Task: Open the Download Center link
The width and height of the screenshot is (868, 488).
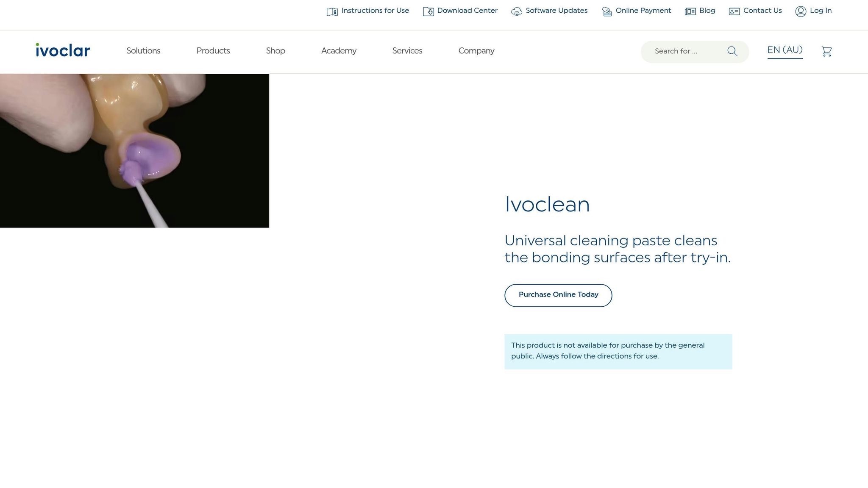Action: (x=467, y=11)
